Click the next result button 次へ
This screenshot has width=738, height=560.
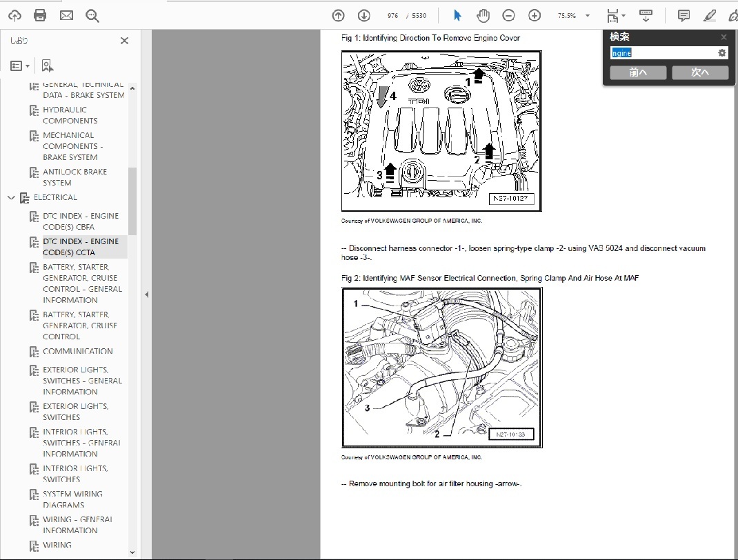700,72
